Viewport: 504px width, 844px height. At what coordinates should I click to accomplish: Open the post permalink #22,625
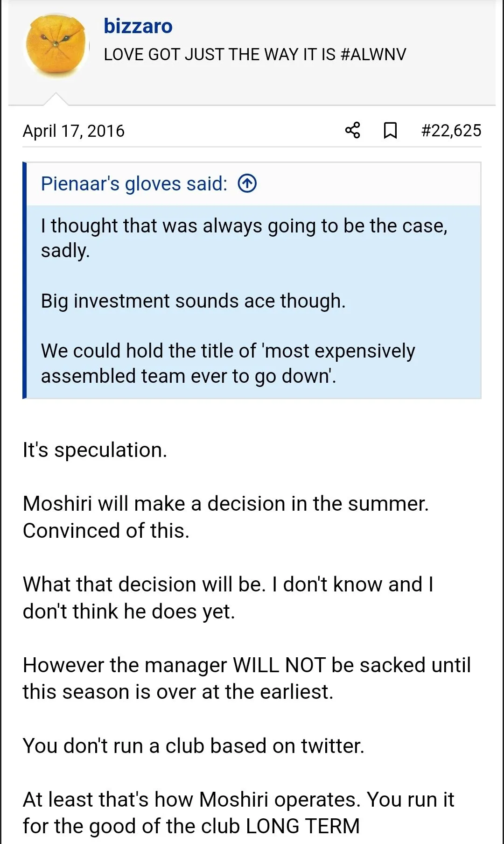click(x=451, y=130)
